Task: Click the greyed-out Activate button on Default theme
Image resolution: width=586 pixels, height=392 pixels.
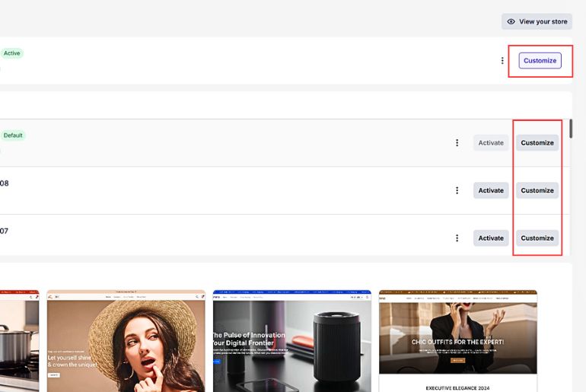Action: point(491,143)
